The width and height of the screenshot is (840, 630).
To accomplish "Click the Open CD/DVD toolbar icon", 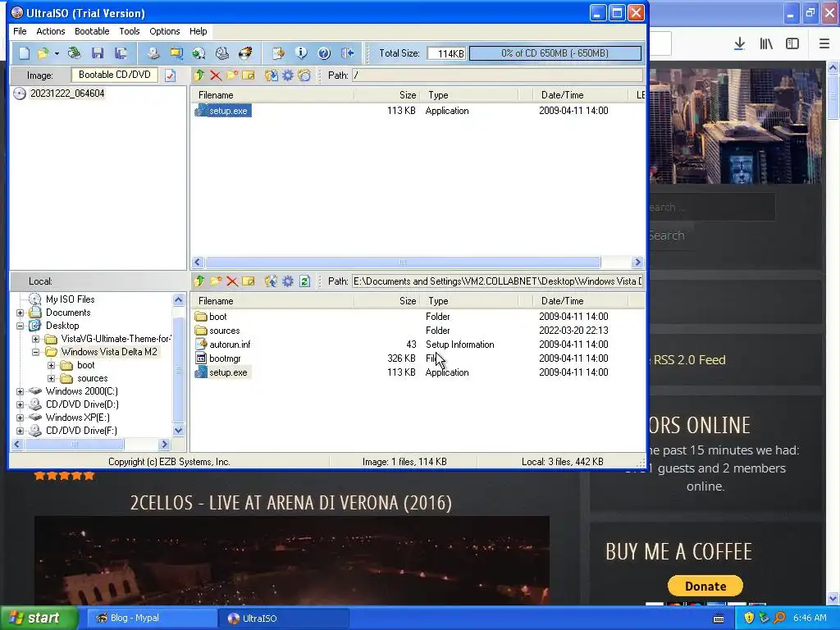I will tap(74, 53).
